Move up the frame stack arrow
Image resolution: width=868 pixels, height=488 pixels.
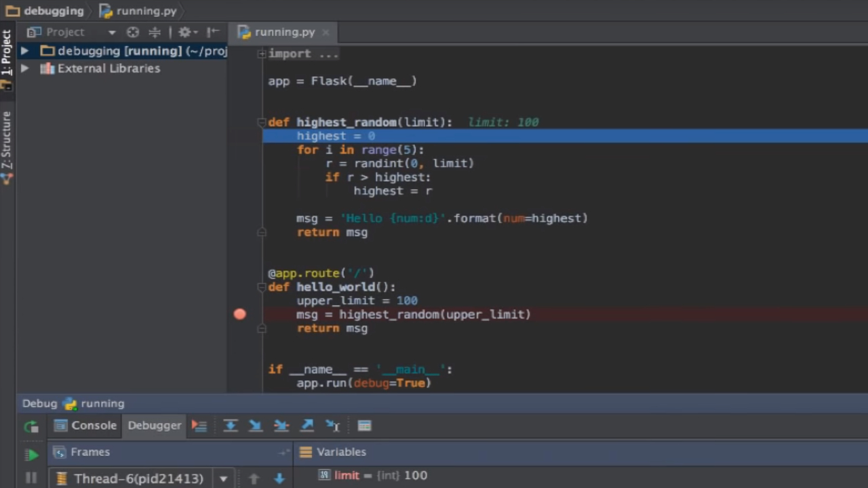point(254,479)
